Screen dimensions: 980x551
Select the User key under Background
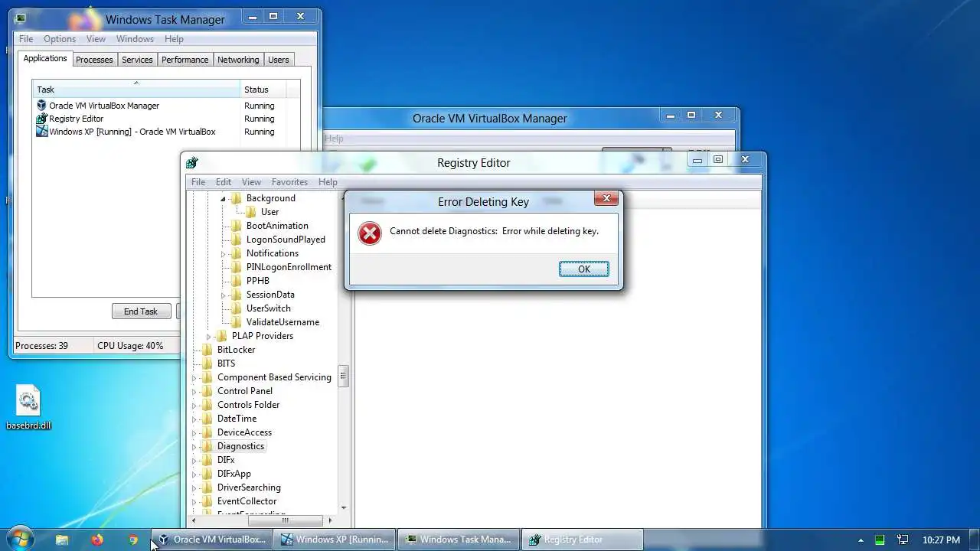pos(269,212)
